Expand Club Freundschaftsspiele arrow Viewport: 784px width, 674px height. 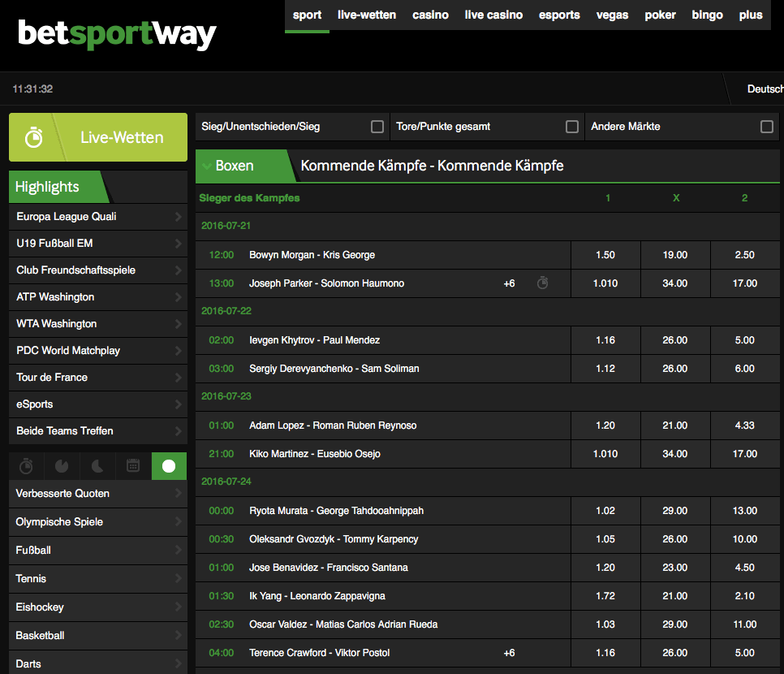[x=178, y=270]
